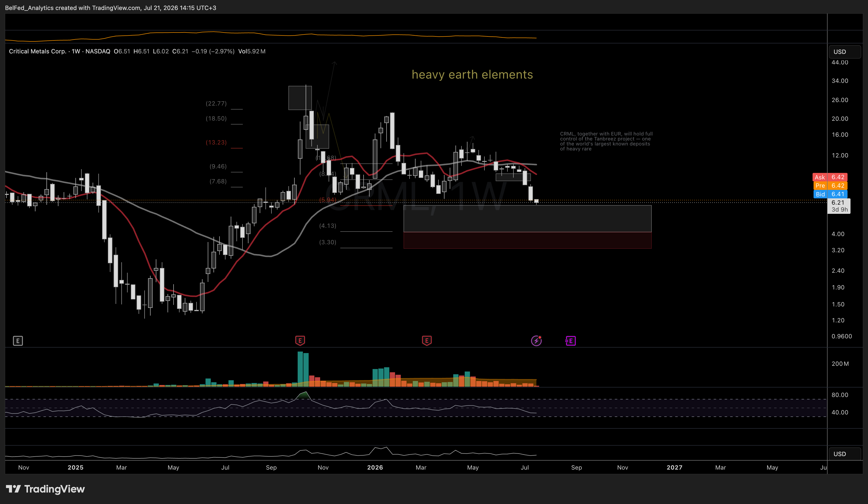Viewport: 868px width, 504px height.
Task: Click the 200 M volume axis label
Action: tap(840, 364)
